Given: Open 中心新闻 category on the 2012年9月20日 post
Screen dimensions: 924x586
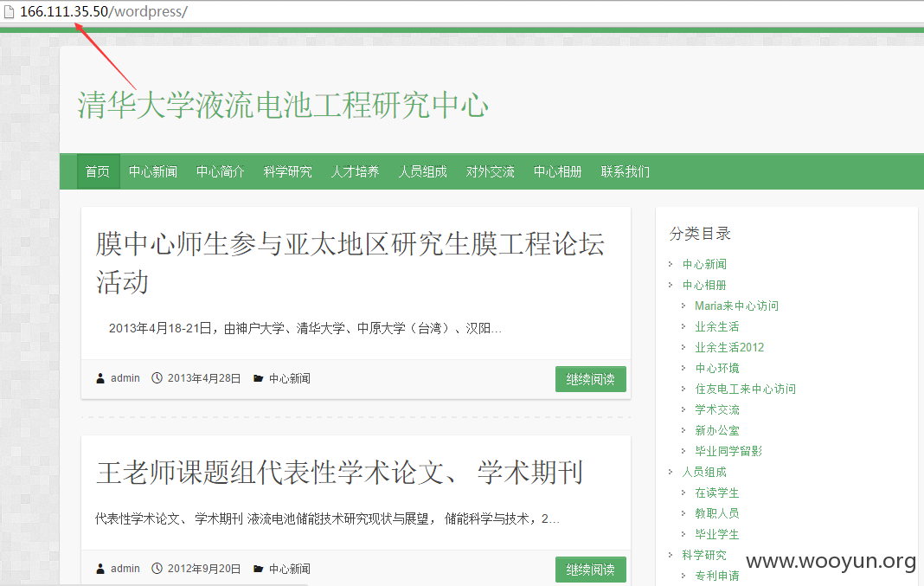Looking at the screenshot, I should (x=289, y=569).
